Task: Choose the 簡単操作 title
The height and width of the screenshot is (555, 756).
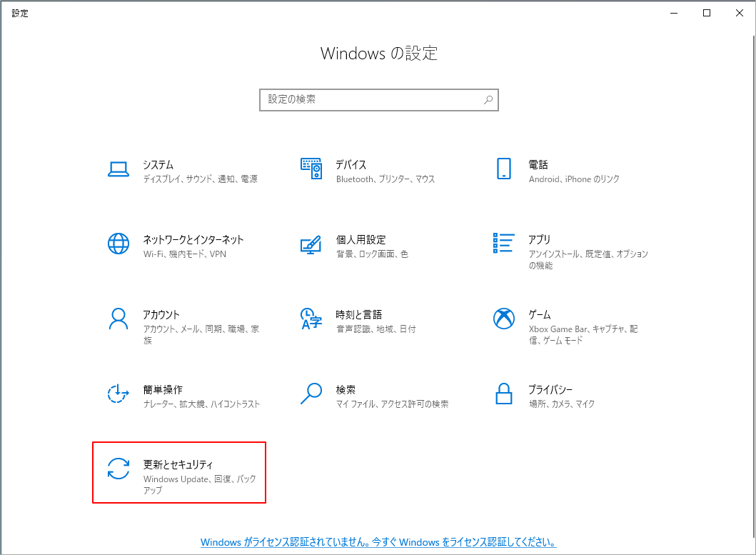Action: click(163, 389)
